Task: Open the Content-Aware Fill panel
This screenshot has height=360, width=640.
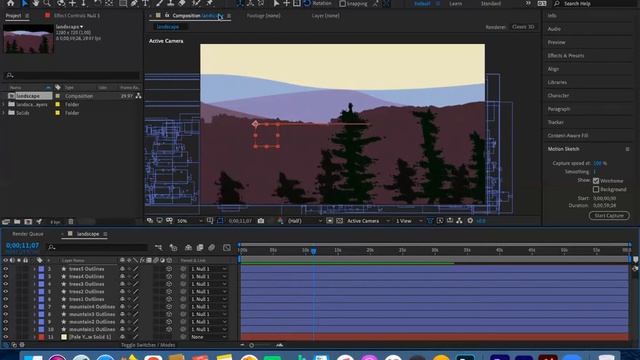Action: coord(568,136)
